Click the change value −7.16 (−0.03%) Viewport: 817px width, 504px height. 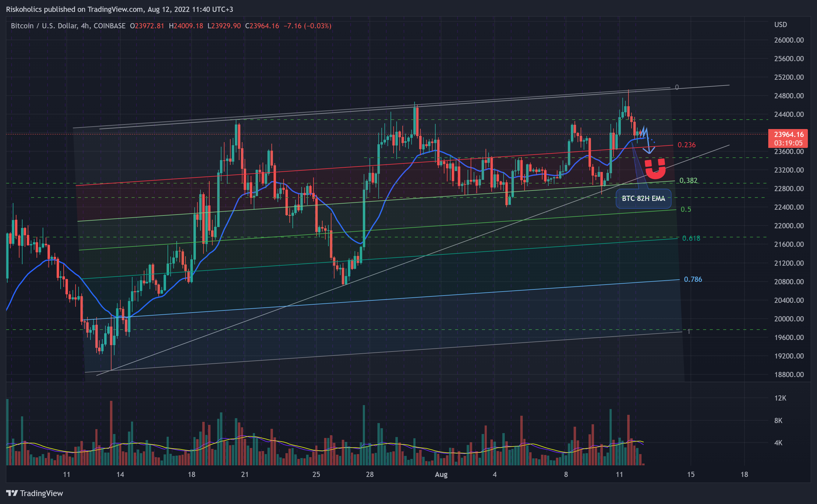(307, 26)
